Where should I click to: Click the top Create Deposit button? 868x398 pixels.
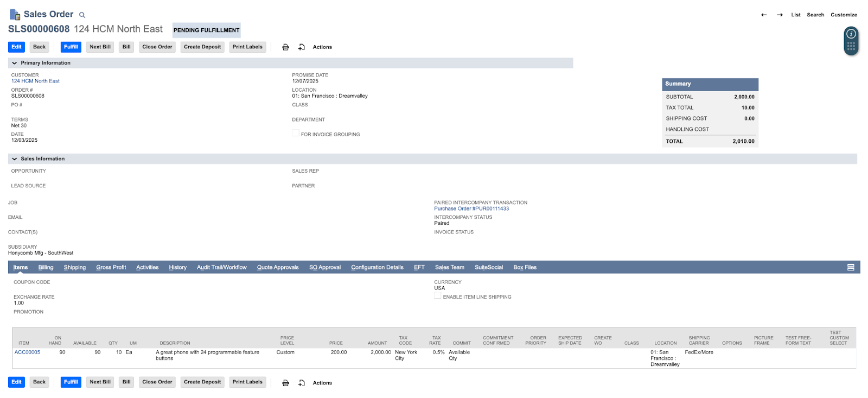(202, 47)
